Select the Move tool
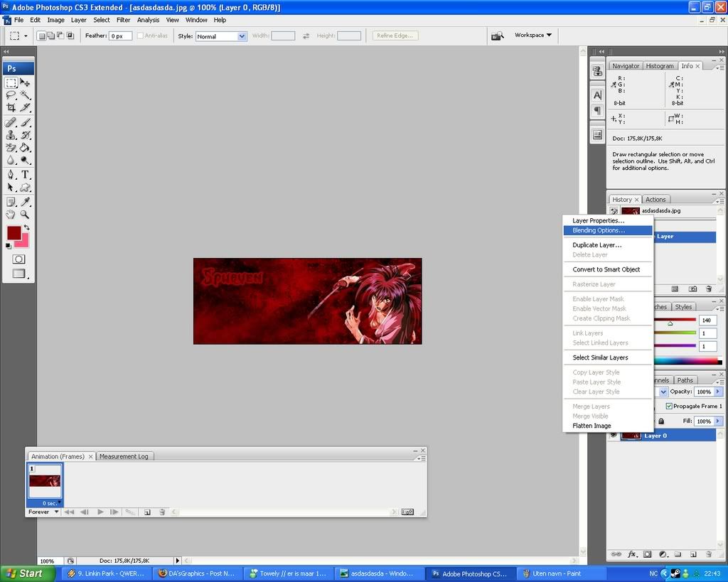The image size is (728, 582). tap(25, 83)
